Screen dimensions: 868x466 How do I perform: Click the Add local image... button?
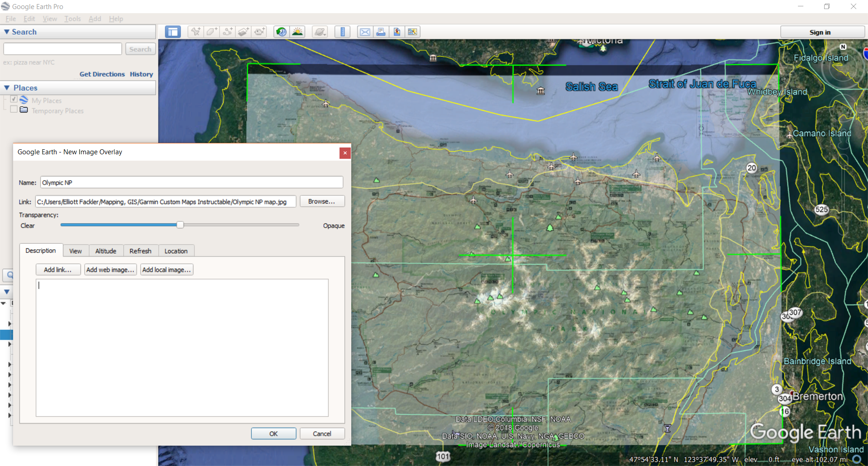pos(167,270)
